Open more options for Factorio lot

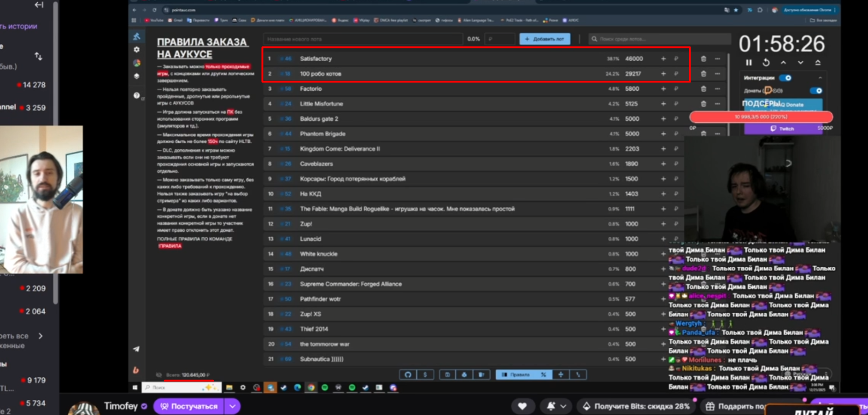[717, 88]
